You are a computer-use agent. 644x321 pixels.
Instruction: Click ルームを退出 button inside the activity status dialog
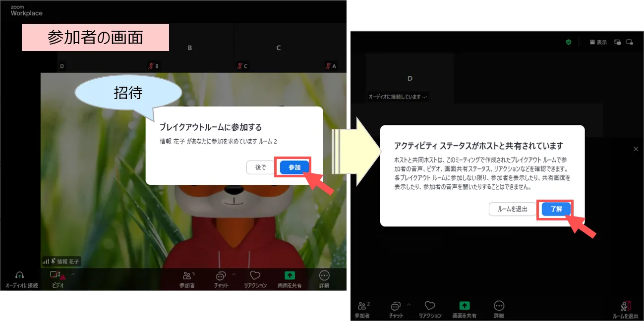tap(512, 209)
